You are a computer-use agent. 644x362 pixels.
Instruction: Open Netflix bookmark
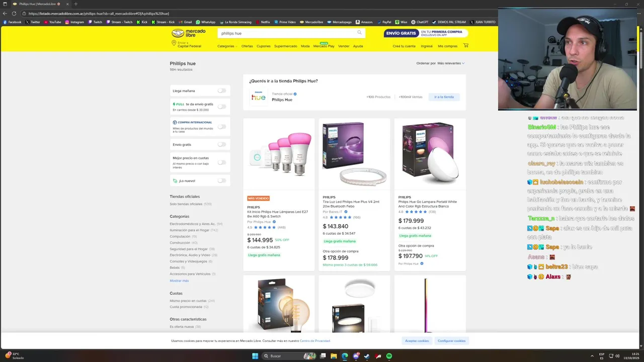[263, 22]
